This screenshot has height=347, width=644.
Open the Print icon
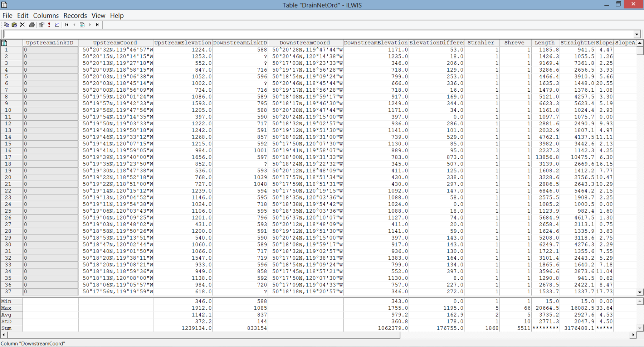(x=32, y=25)
